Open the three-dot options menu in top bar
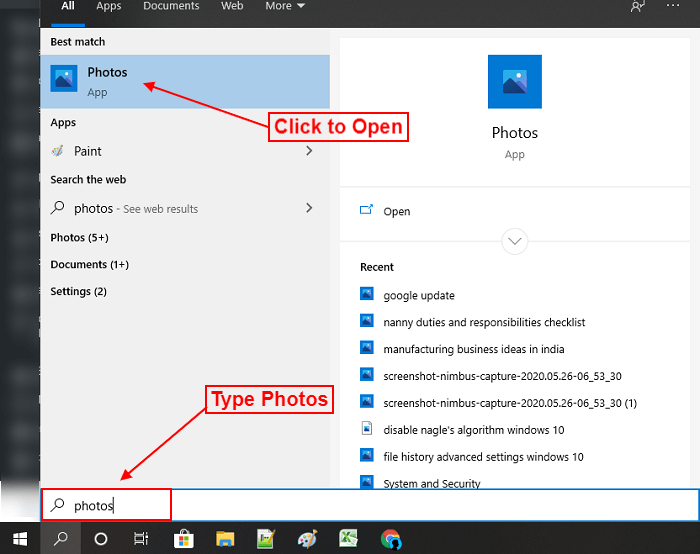Screen dimensions: 700x554 coord(672,5)
